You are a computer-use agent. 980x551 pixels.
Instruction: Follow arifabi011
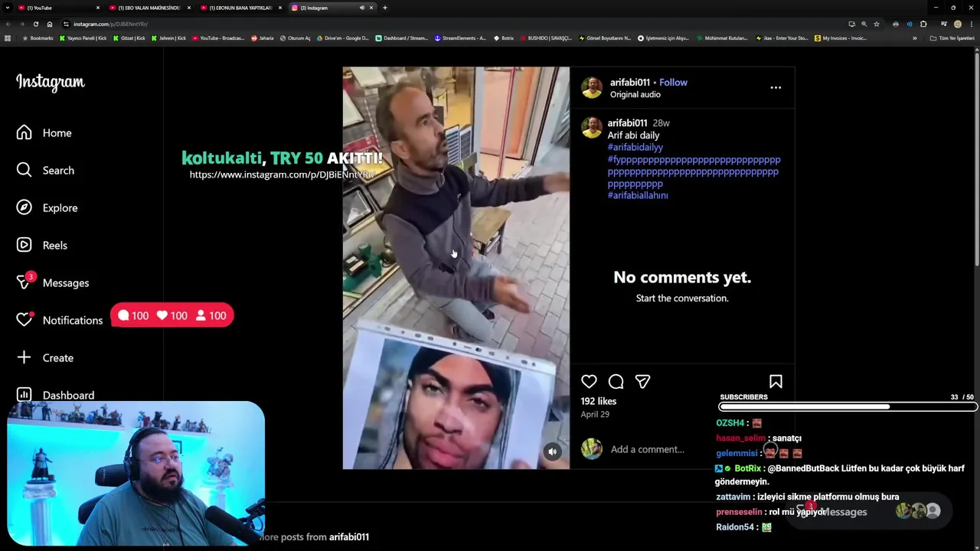[673, 83]
